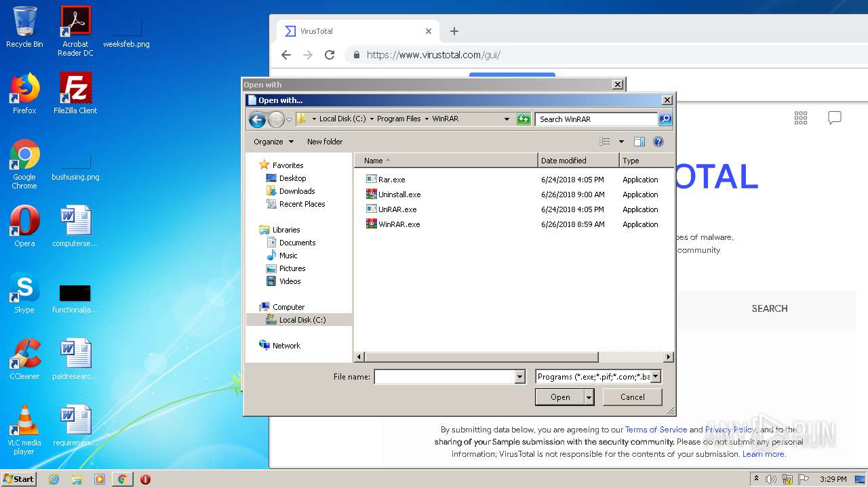Image resolution: width=868 pixels, height=488 pixels.
Task: Open the dialog help question-mark icon
Action: tap(658, 142)
